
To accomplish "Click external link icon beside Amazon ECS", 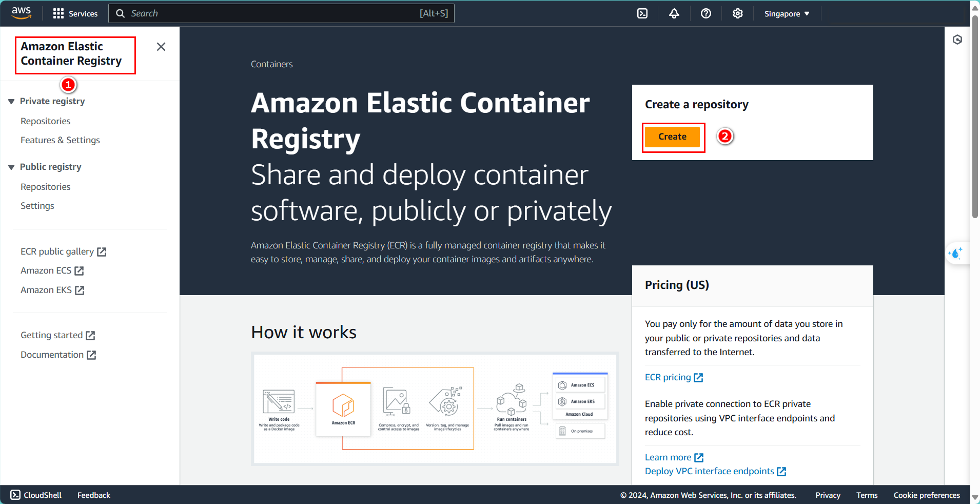I will (79, 271).
